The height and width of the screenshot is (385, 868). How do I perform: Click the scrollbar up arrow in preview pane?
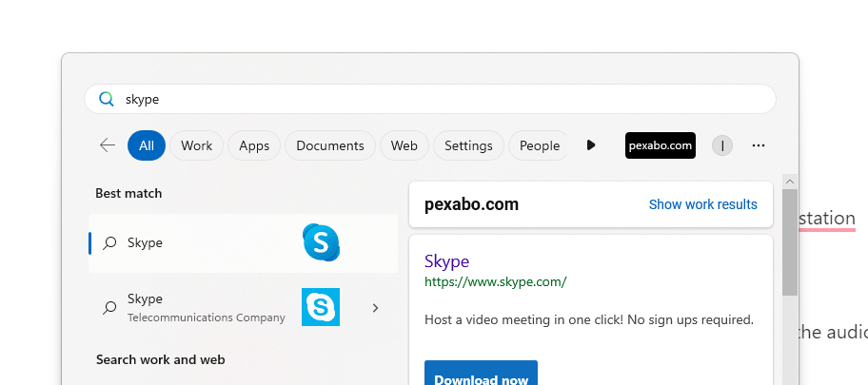coord(790,182)
